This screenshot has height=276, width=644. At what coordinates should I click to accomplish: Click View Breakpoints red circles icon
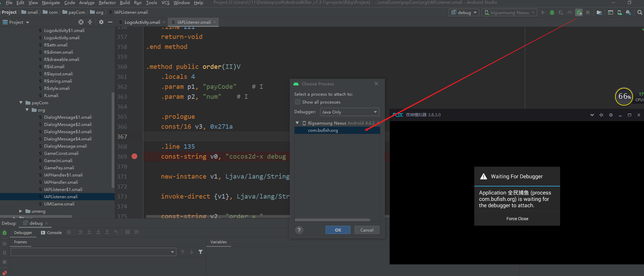click(4, 273)
